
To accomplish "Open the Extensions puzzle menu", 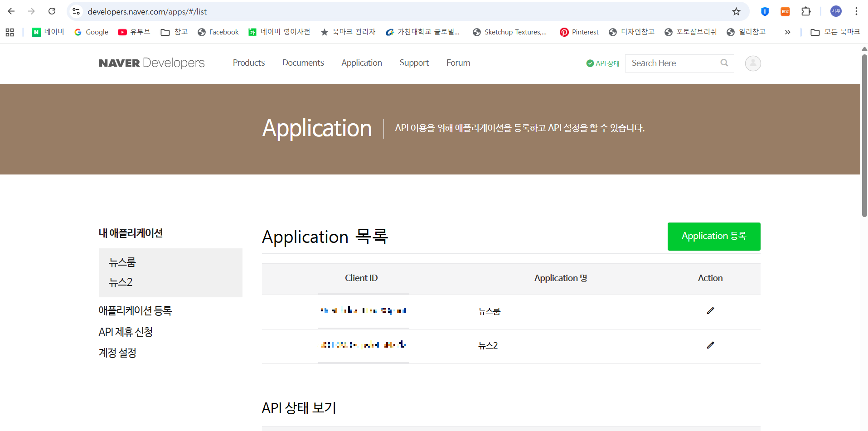I will pos(806,11).
